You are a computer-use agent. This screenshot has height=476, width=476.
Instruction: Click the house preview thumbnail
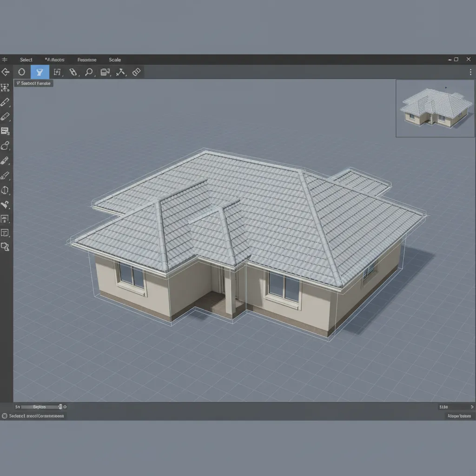(x=435, y=108)
